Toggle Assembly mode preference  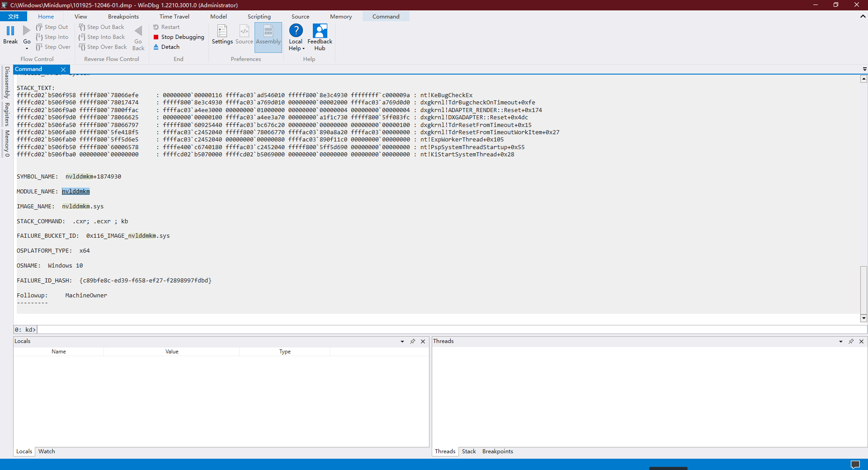click(x=269, y=37)
